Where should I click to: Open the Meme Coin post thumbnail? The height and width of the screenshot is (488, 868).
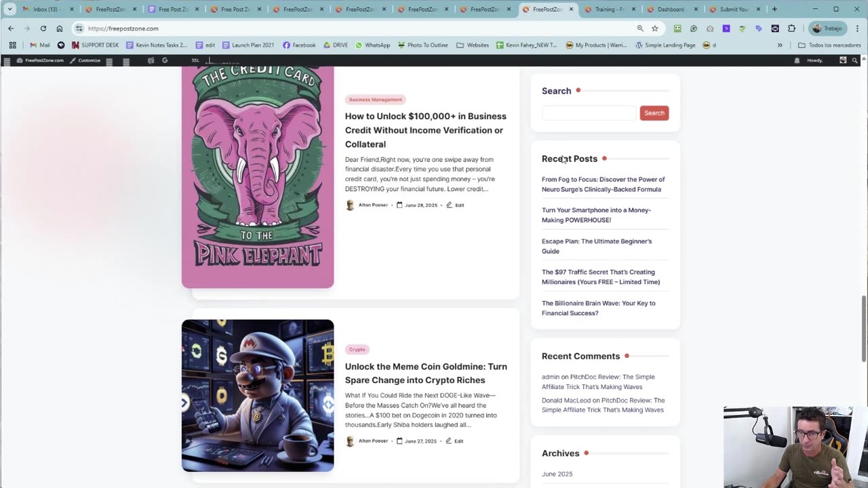pos(258,395)
